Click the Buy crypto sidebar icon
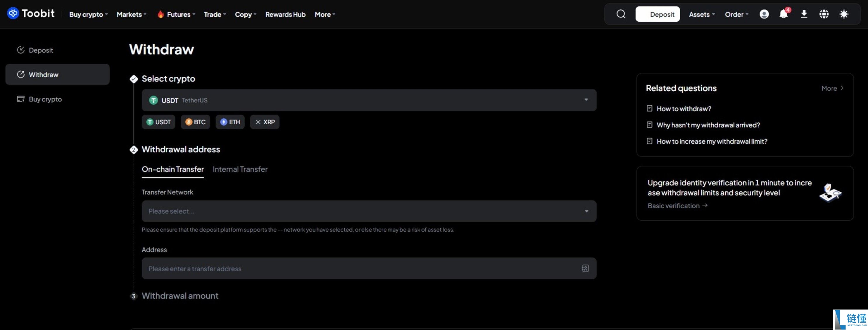Screen dimensions: 868x330 21,99
